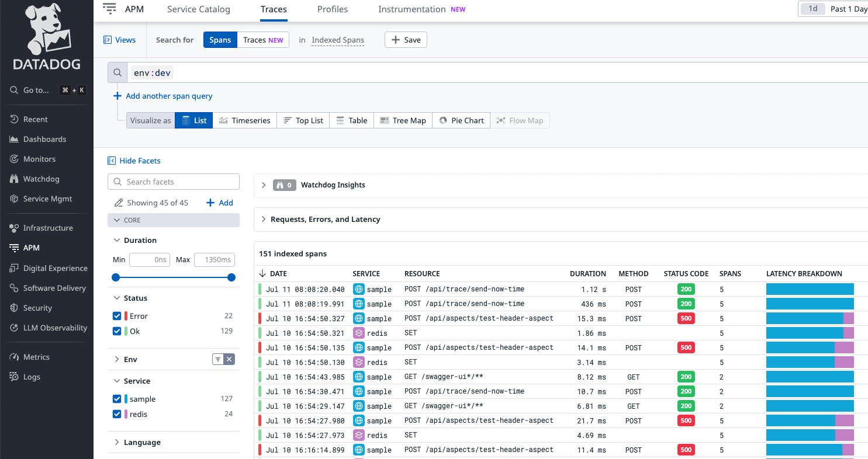Click the Duration slider minimum handle
The width and height of the screenshot is (868, 459).
(x=116, y=277)
